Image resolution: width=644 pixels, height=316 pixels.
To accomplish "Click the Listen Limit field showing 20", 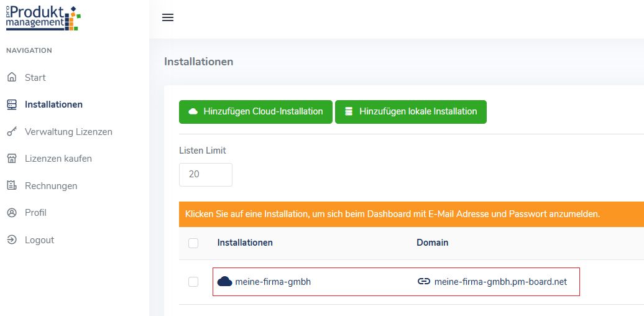I will coord(205,175).
